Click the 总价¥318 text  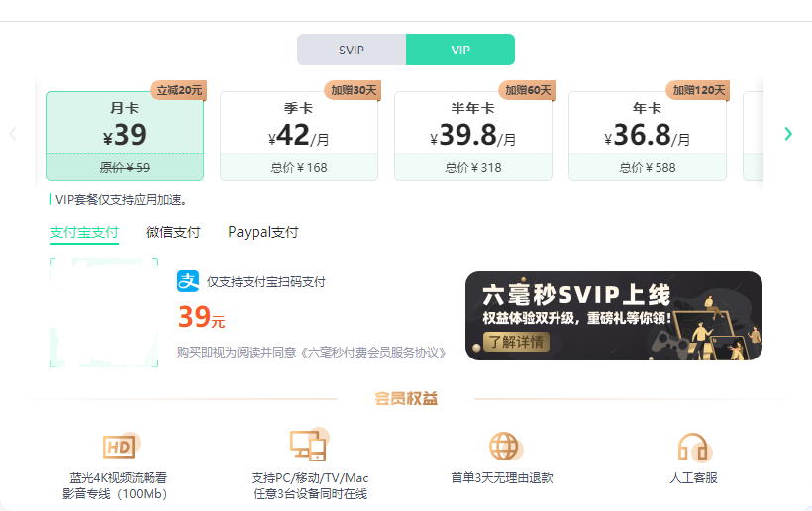pyautogui.click(x=473, y=167)
